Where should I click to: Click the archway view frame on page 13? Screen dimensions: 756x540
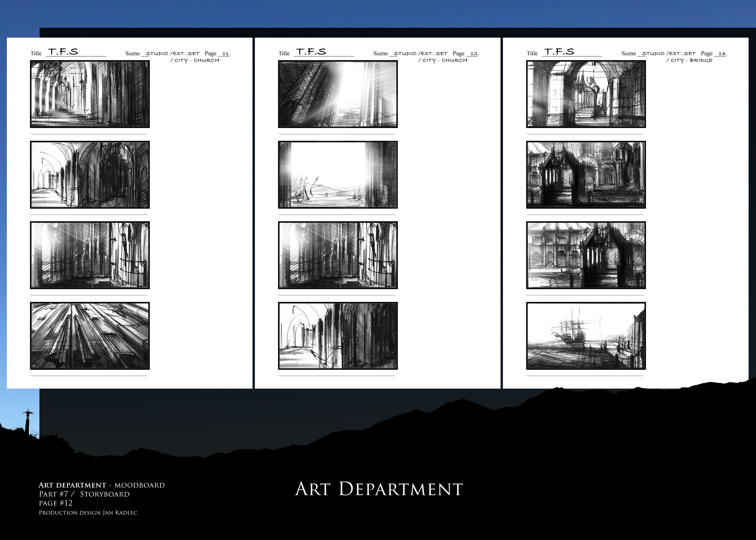click(586, 94)
